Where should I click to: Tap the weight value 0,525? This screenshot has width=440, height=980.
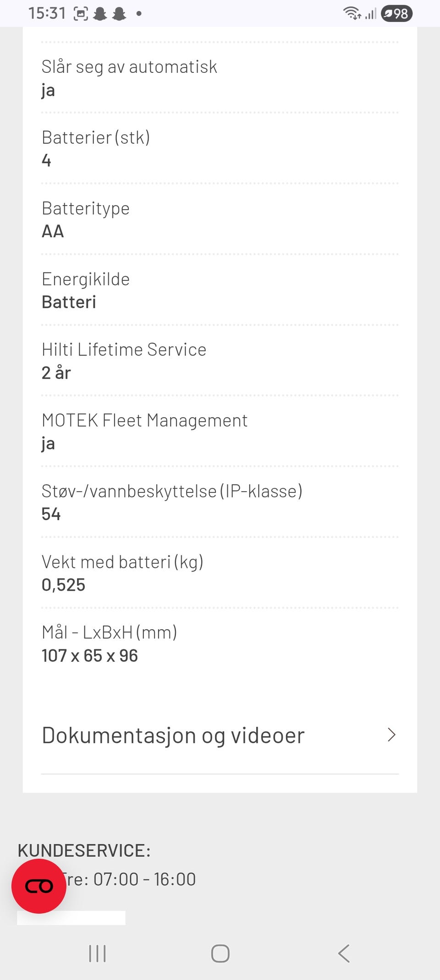point(64,585)
